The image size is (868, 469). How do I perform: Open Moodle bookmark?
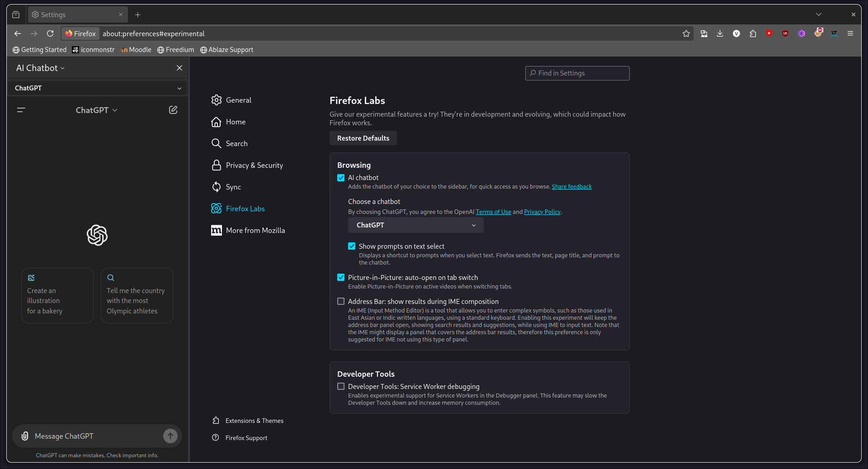(x=136, y=50)
